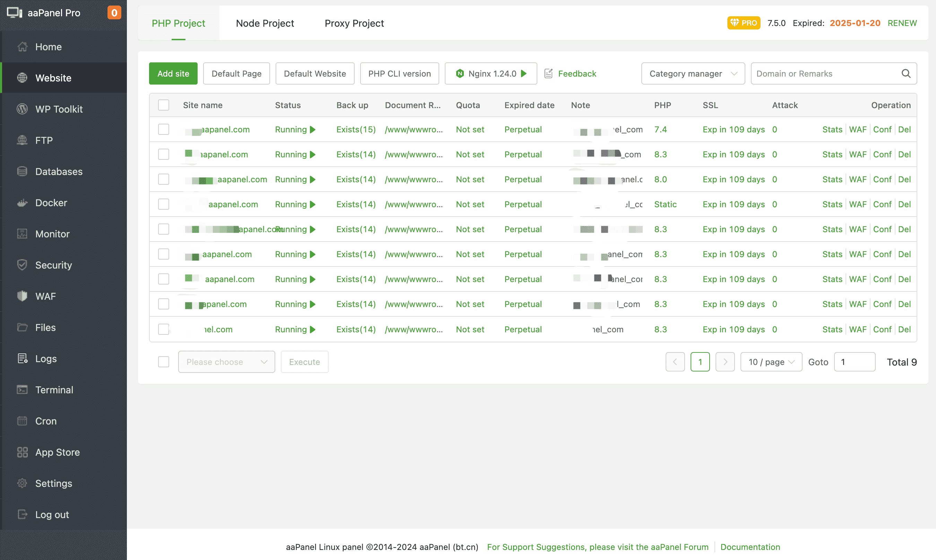Click the Databases stack icon
This screenshot has height=560, width=936.
point(22,172)
